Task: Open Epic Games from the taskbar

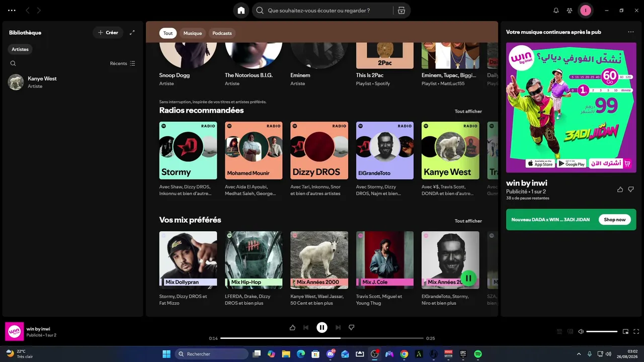Action: (x=463, y=354)
